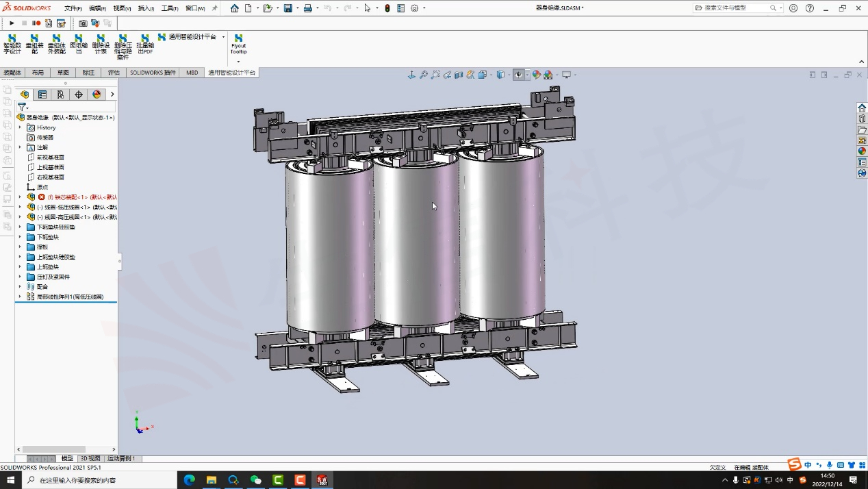Switch to the 运动算例 1 bottom tab
Viewport: 868px width, 489px height.
122,459
